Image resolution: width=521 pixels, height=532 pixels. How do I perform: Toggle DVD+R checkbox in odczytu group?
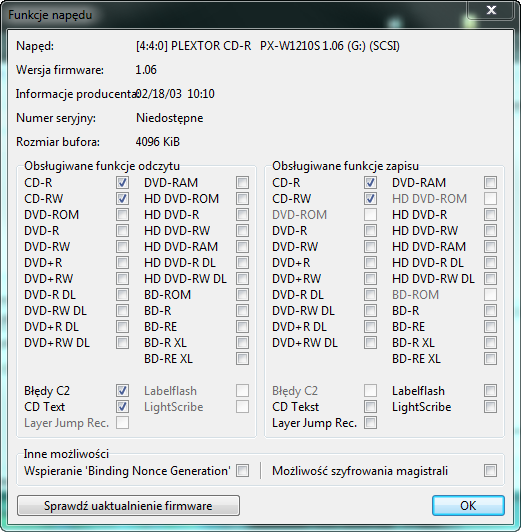[x=122, y=263]
